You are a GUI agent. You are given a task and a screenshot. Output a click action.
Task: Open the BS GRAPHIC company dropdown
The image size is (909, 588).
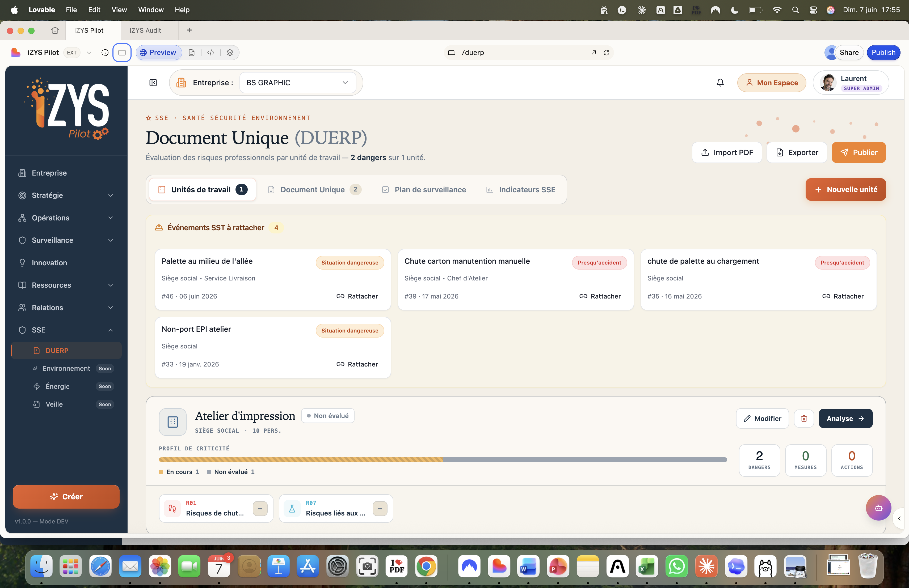click(297, 83)
